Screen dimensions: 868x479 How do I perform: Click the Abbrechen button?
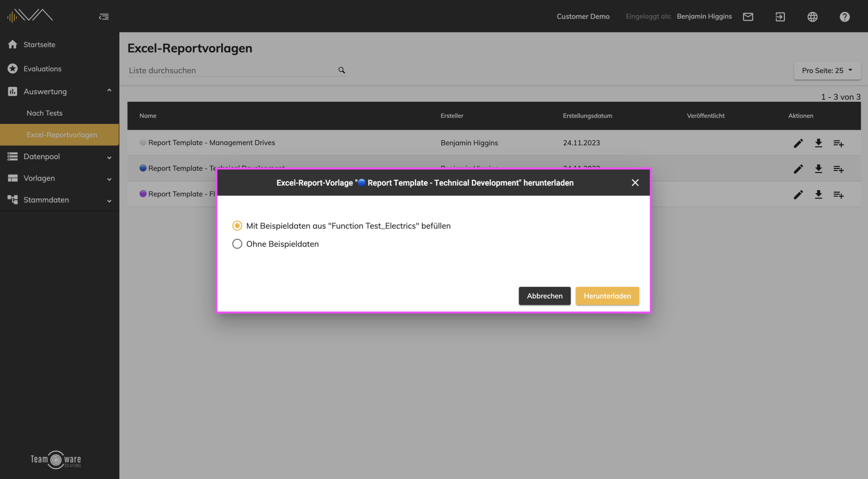(545, 296)
